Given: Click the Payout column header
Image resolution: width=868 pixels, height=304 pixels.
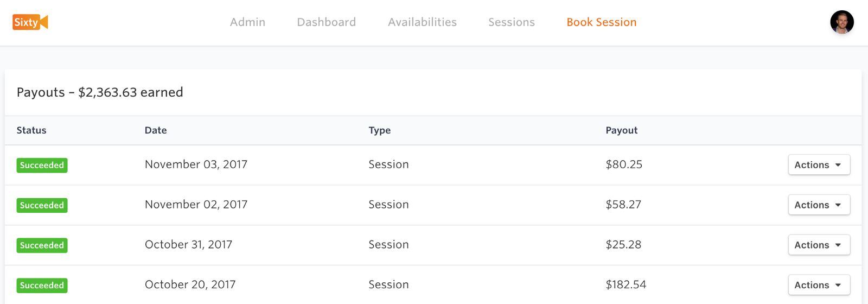Looking at the screenshot, I should click(622, 131).
